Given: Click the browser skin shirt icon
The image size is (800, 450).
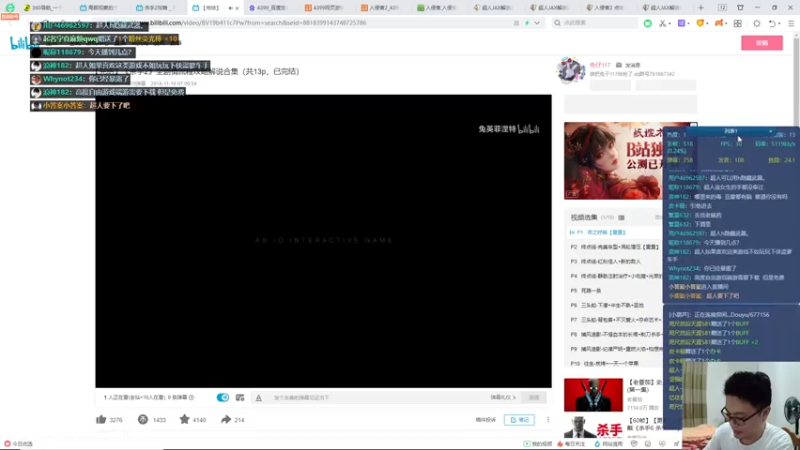Looking at the screenshot, I should click(x=740, y=8).
